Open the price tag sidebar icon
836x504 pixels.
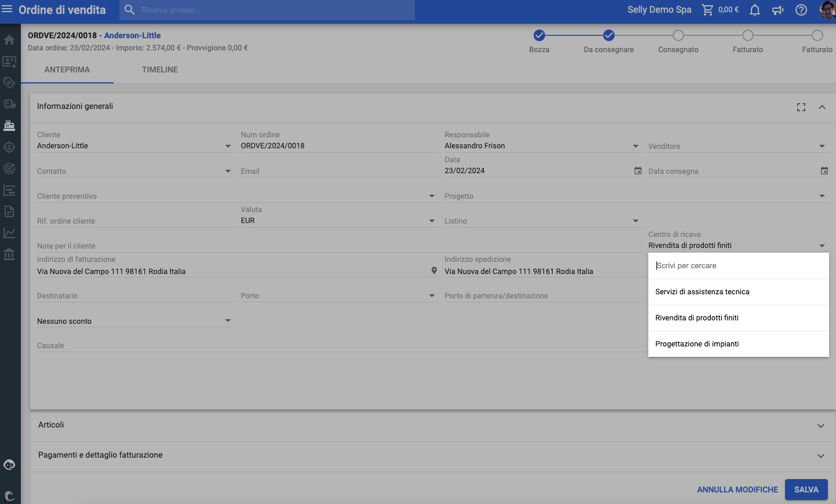coord(9,83)
